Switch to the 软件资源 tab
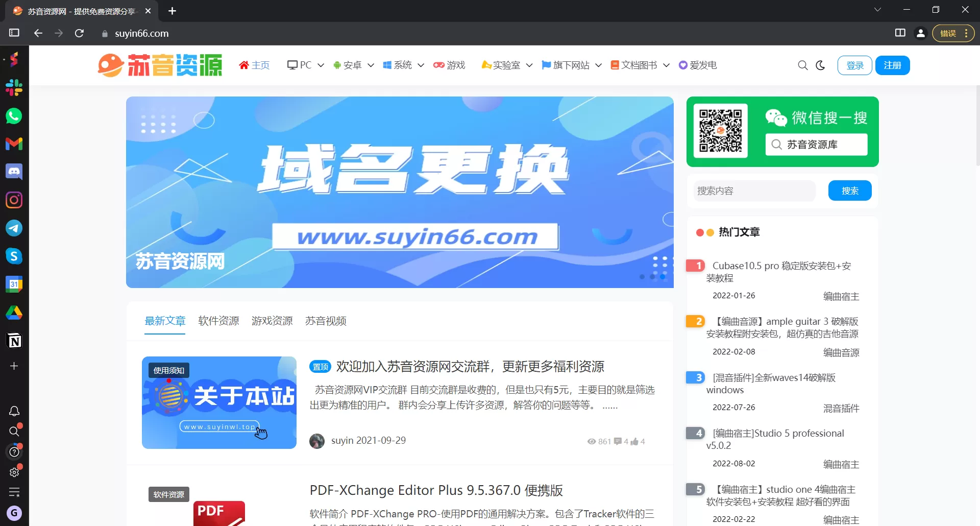 [x=218, y=321]
